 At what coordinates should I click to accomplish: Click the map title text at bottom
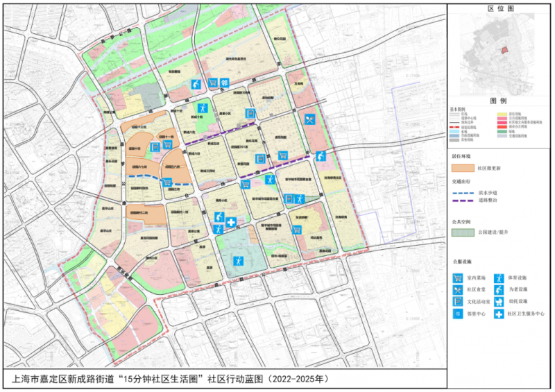click(170, 380)
